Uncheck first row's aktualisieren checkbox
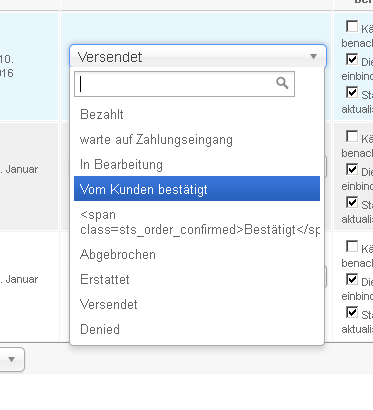The width and height of the screenshot is (373, 410). [x=352, y=92]
